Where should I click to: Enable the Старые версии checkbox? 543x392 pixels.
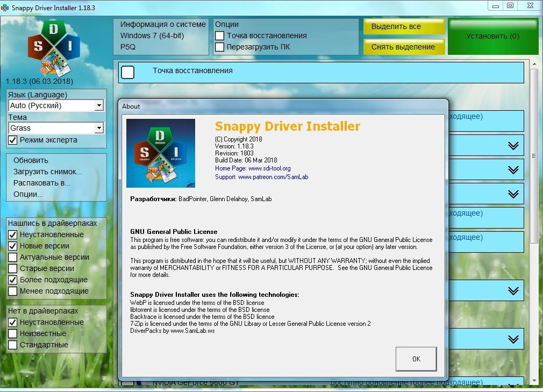pos(13,268)
